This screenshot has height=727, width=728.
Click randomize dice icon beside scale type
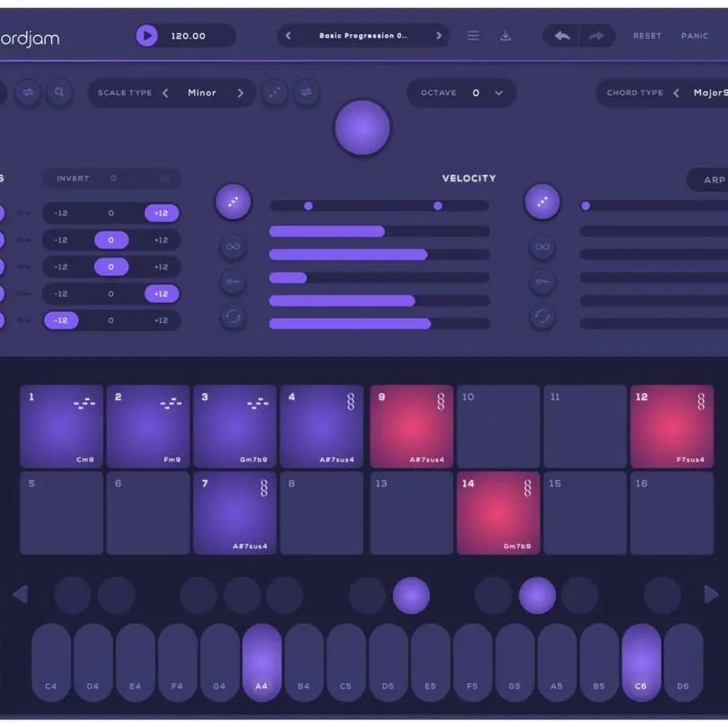coord(275,92)
